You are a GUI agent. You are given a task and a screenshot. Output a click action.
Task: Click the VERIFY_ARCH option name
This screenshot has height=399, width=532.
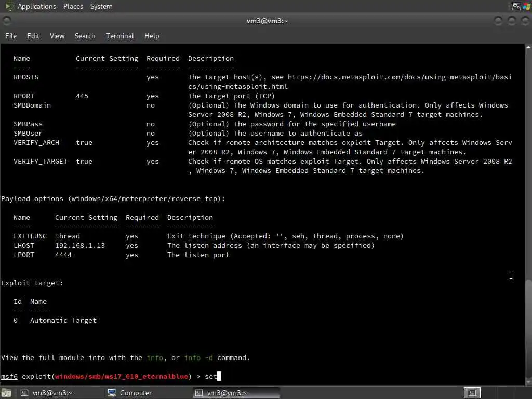pyautogui.click(x=36, y=142)
